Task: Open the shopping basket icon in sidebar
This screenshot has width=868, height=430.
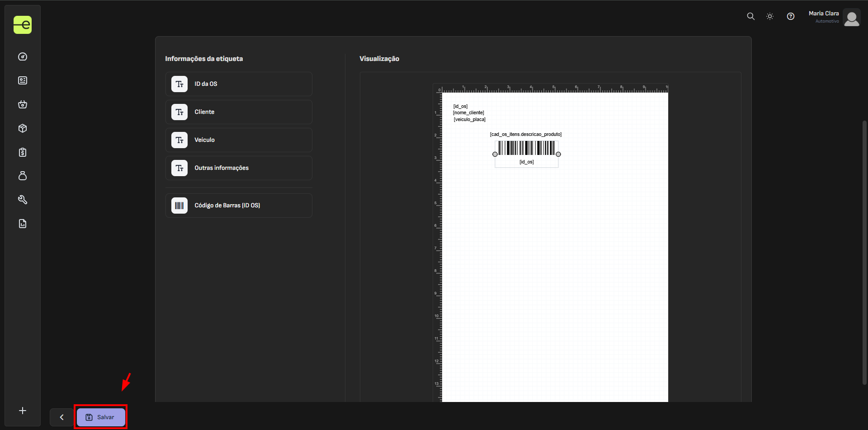Action: (23, 104)
